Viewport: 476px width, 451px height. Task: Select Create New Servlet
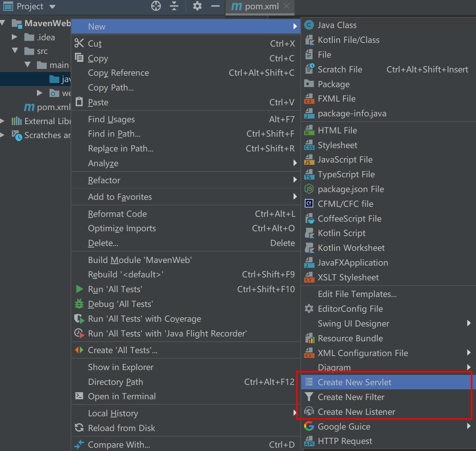386,382
